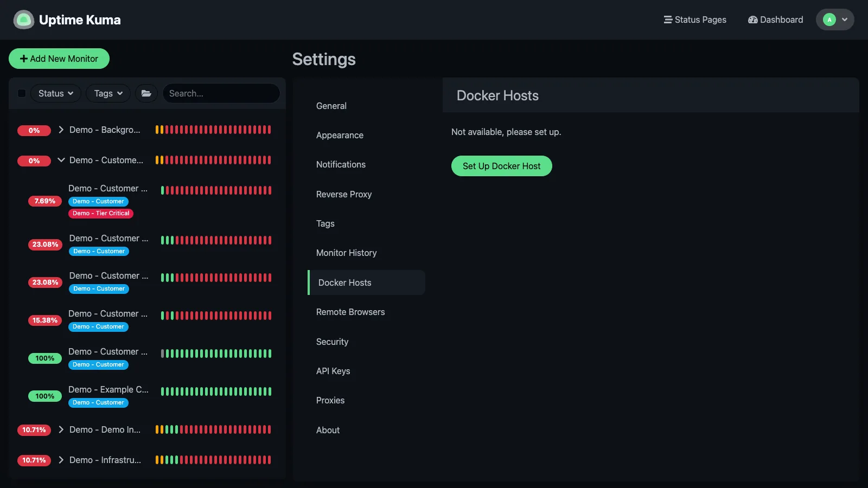
Task: Click Set Up Docker Host button
Action: tap(501, 166)
